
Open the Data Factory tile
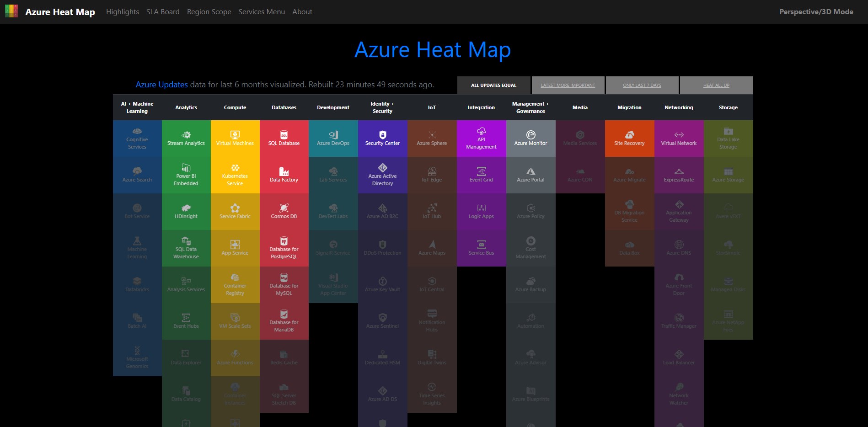284,175
